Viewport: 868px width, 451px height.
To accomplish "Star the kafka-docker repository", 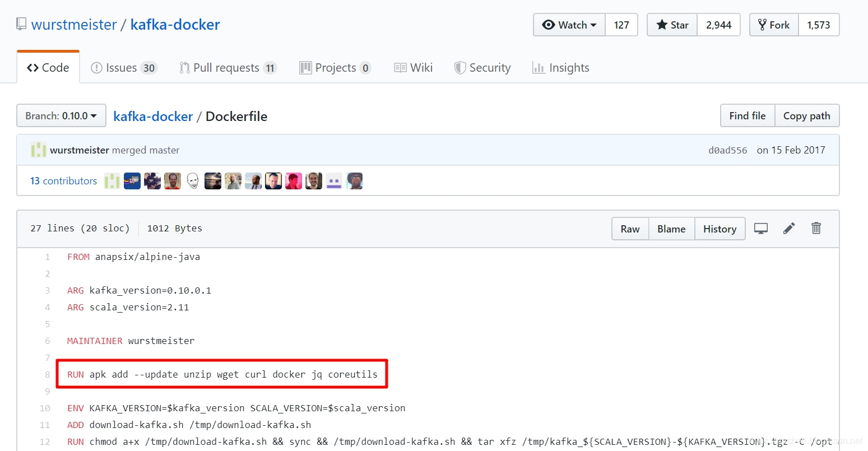I will (x=672, y=25).
